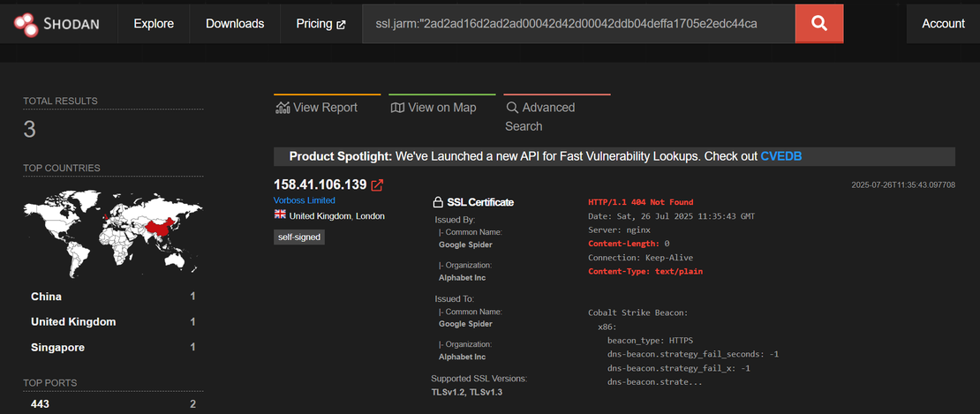Click the self-signed tag
Image resolution: width=980 pixels, height=414 pixels.
(299, 237)
